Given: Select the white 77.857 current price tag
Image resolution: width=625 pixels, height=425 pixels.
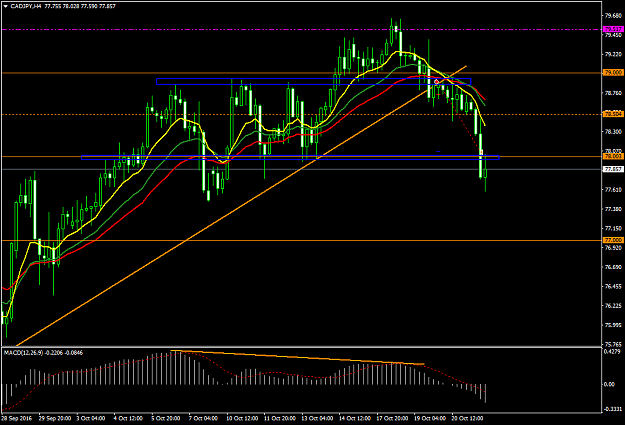Looking at the screenshot, I should [613, 169].
